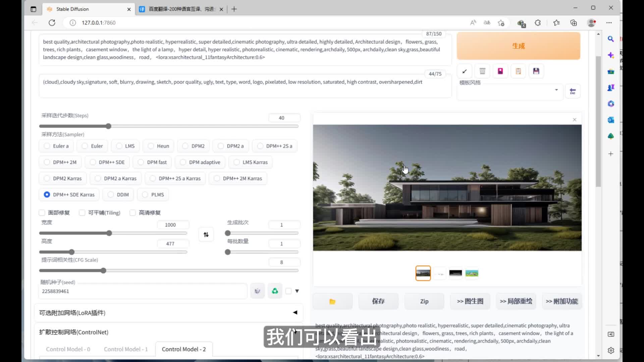This screenshot has height=362, width=644.
Task: Select the Euler a sampler
Action: (x=47, y=146)
